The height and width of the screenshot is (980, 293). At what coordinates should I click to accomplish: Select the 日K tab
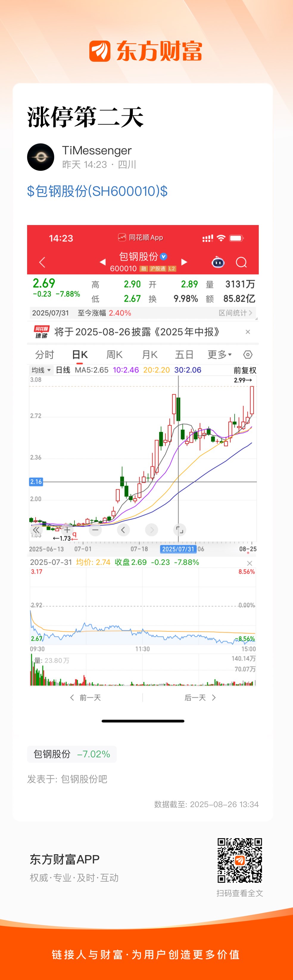point(80,355)
